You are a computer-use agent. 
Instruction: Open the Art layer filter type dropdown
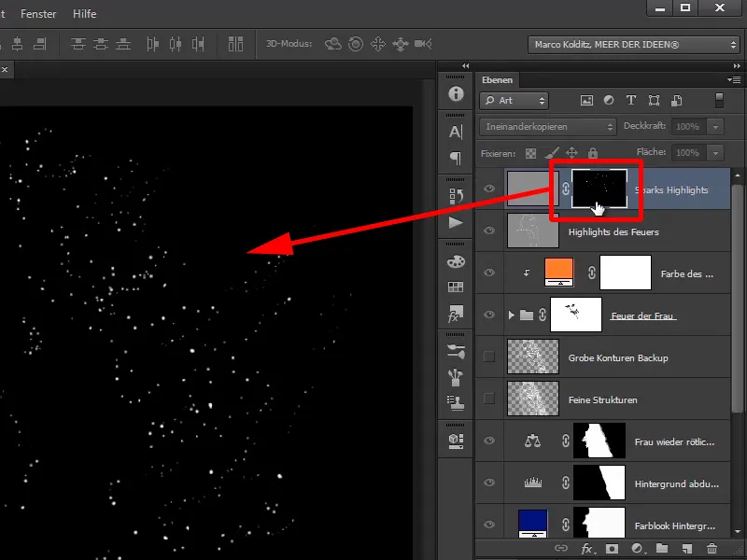[514, 101]
